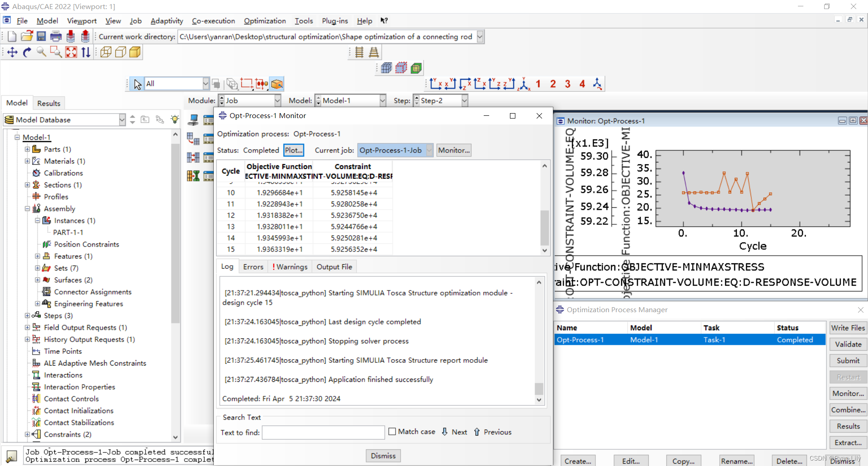Select the Pan View tool
868x466 pixels.
(12, 52)
